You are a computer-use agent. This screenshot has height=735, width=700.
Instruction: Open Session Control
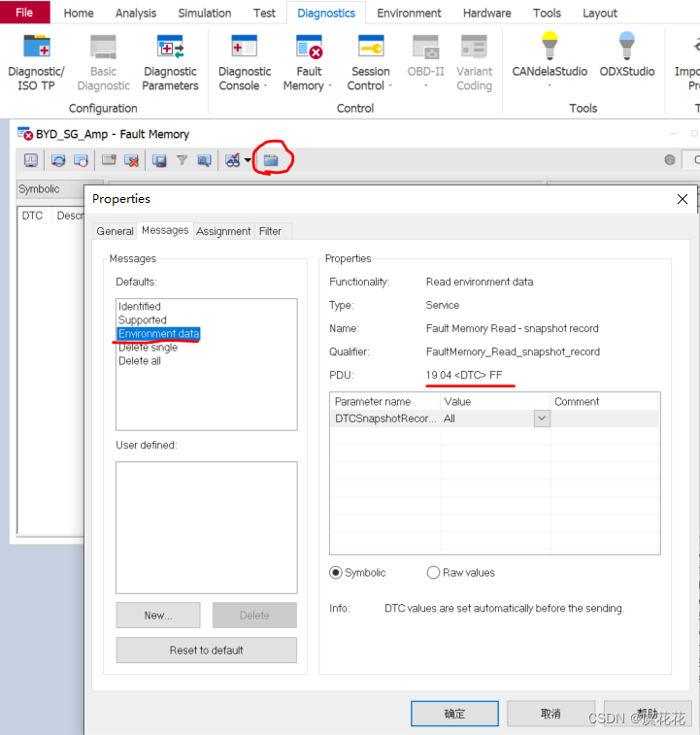[371, 62]
